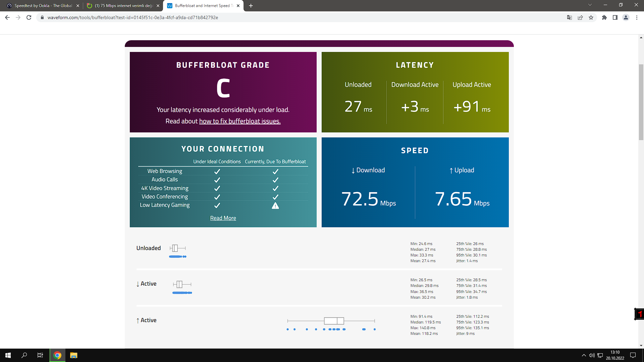Click the back navigation arrow

coord(7,17)
